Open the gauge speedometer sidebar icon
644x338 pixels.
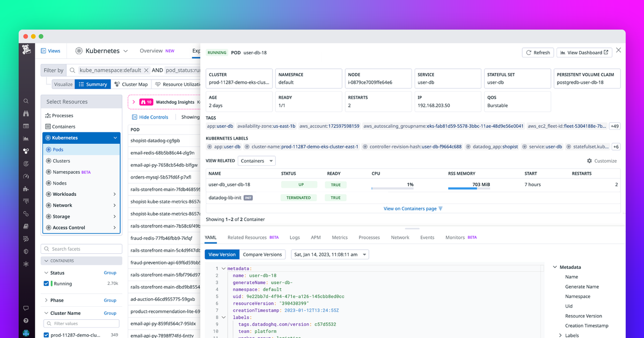26,176
